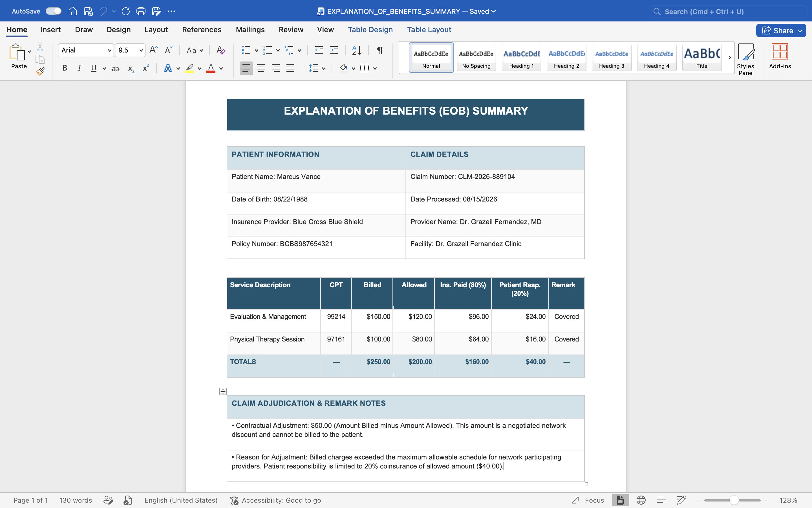Expand the line spacing dropdown
812x508 pixels.
323,69
